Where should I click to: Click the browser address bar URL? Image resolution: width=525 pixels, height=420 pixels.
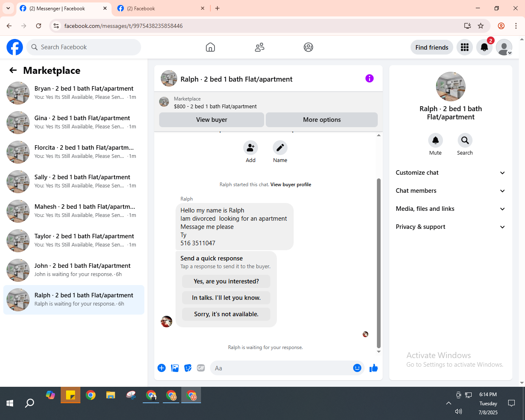(123, 26)
